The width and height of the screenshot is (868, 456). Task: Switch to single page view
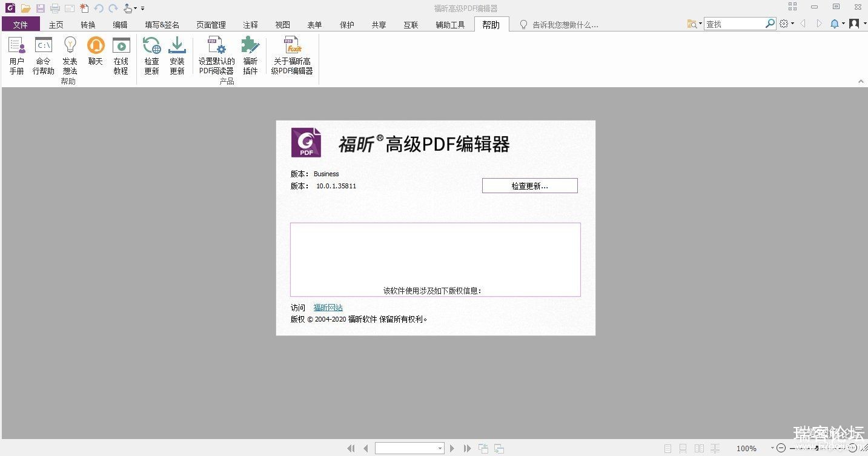coord(668,449)
